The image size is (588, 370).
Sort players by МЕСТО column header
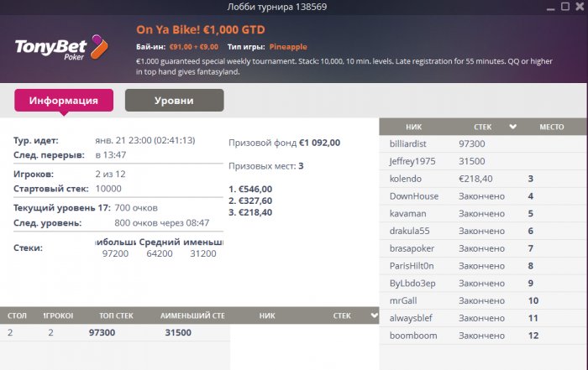552,127
